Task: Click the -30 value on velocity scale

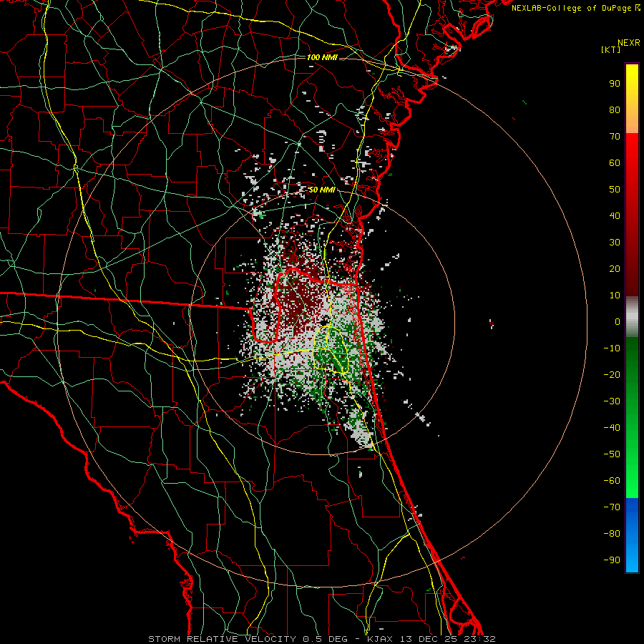Action: tap(612, 401)
